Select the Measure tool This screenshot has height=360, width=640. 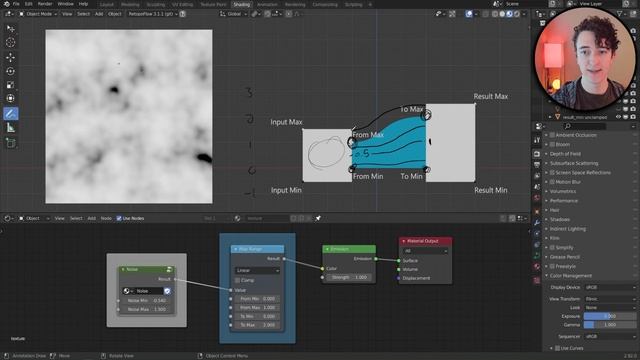point(11,128)
